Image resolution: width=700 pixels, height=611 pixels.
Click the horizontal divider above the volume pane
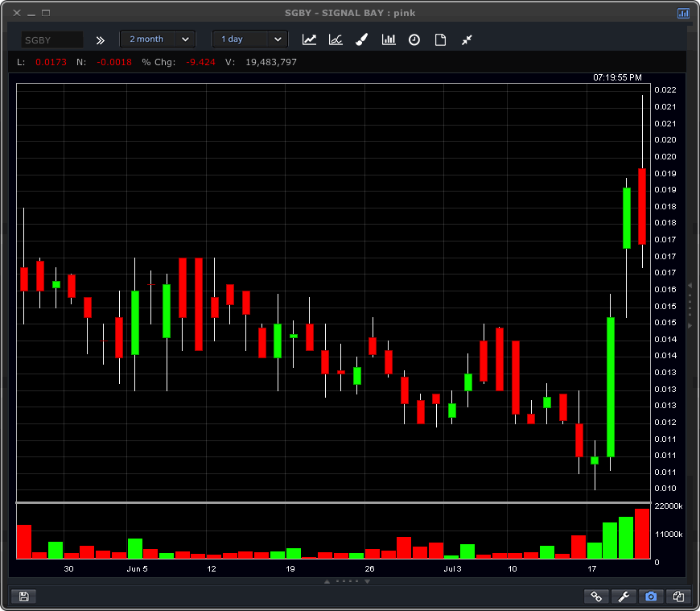coord(333,503)
